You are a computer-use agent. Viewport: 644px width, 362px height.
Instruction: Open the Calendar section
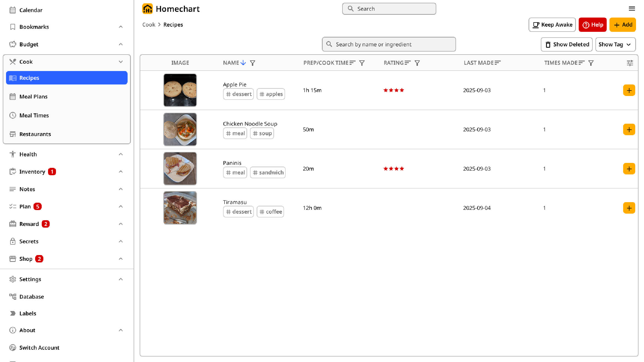31,10
